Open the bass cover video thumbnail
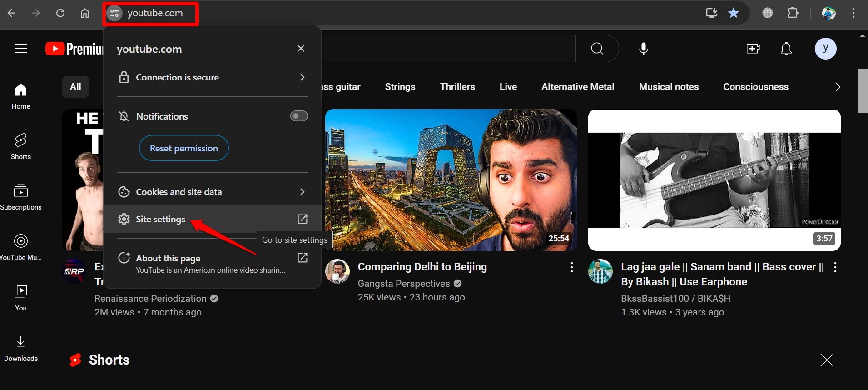868x390 pixels. coord(714,180)
